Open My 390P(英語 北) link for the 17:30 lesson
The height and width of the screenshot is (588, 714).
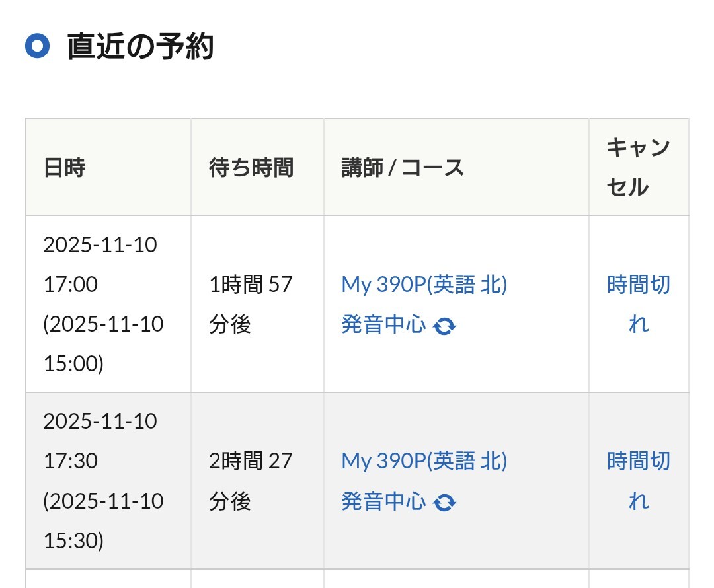click(424, 461)
